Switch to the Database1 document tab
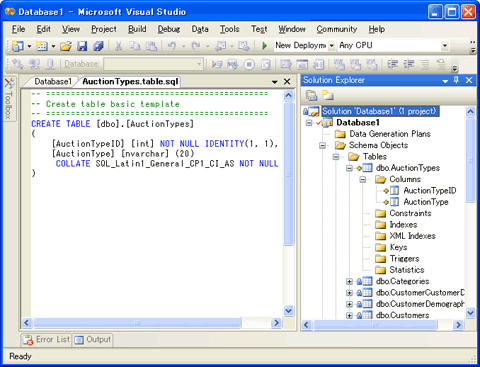 [x=53, y=82]
